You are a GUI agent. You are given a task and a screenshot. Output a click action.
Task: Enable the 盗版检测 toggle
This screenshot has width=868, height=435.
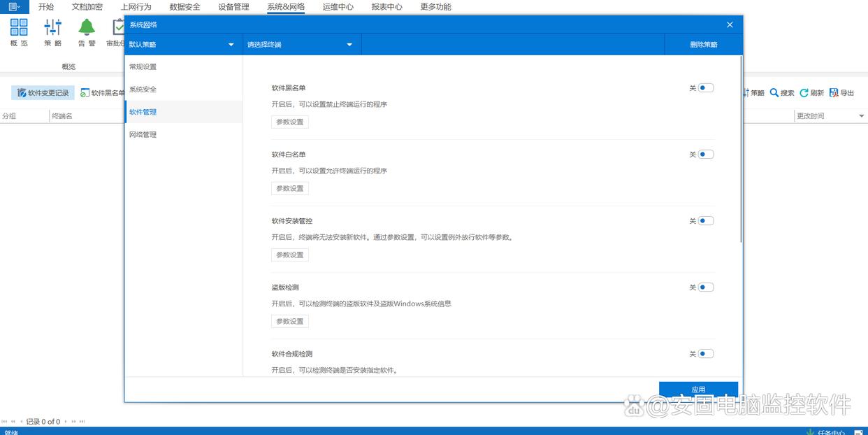click(x=706, y=287)
